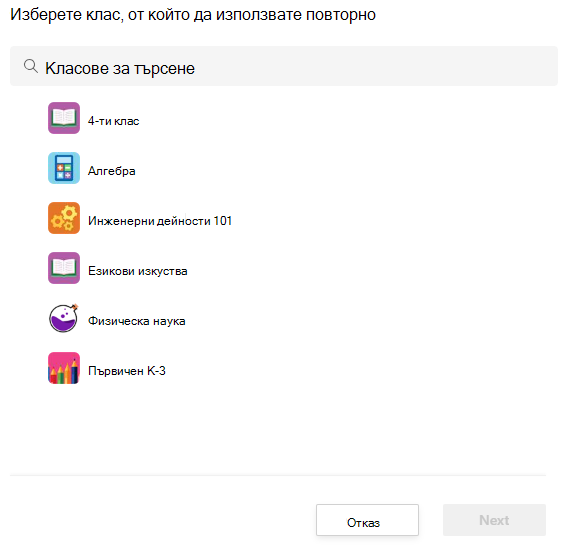Choose the Инженерни дейности 101 class name

[160, 221]
